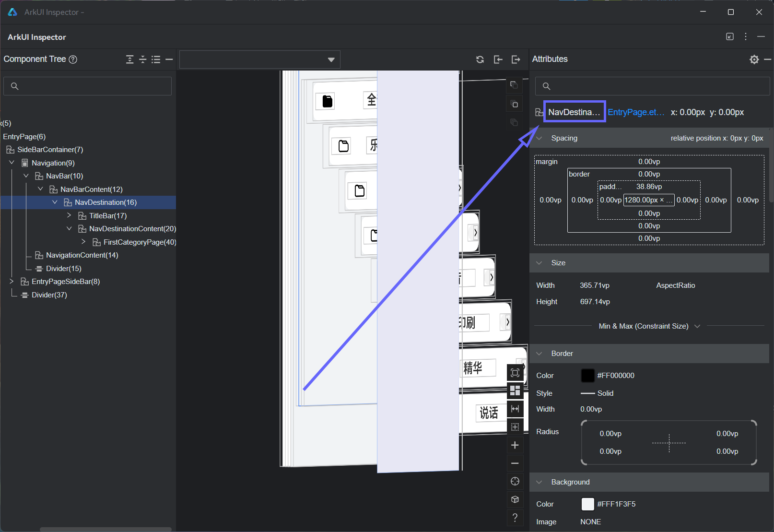
Task: Collapse the Spacing section
Action: 539,138
